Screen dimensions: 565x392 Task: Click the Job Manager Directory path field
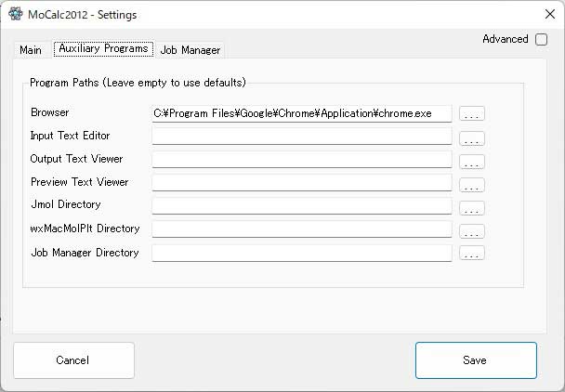[x=302, y=253]
